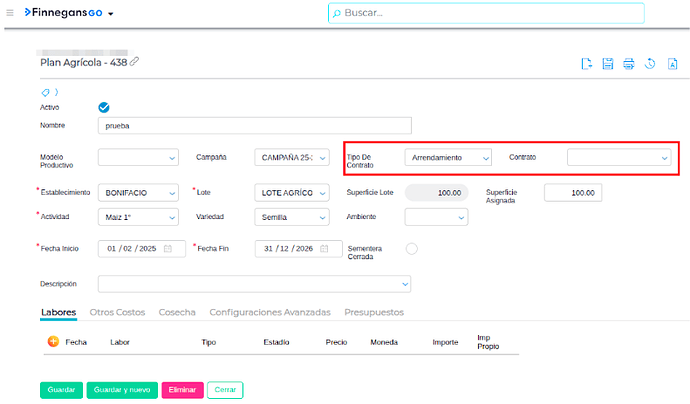
Task: Open the Tipo De Contrato dropdown
Action: point(448,158)
